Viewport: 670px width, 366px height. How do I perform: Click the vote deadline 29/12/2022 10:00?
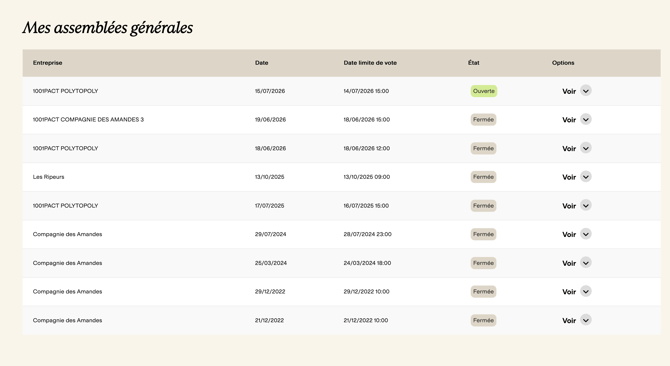tap(366, 292)
